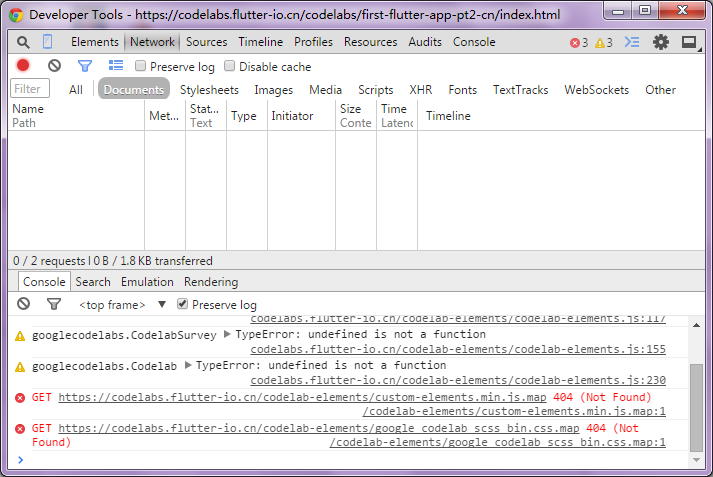Open codelab-elements.js:230 source link
Viewport: 713px width, 477px height.
coord(458,380)
